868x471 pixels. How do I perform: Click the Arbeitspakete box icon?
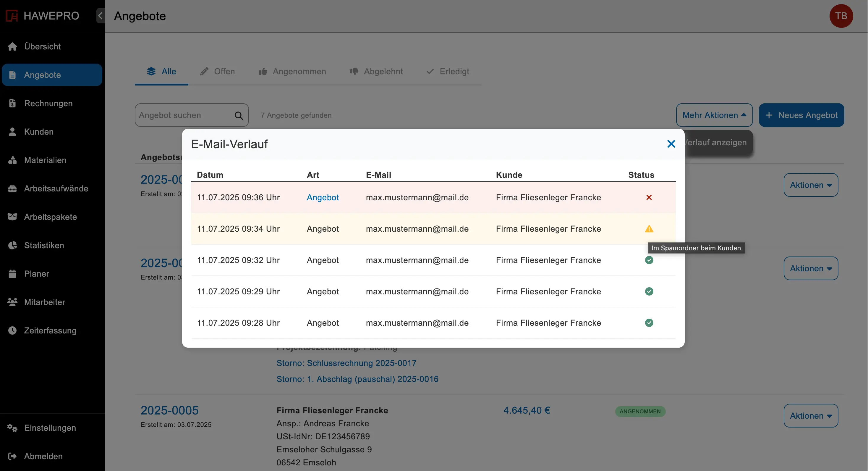pyautogui.click(x=12, y=217)
